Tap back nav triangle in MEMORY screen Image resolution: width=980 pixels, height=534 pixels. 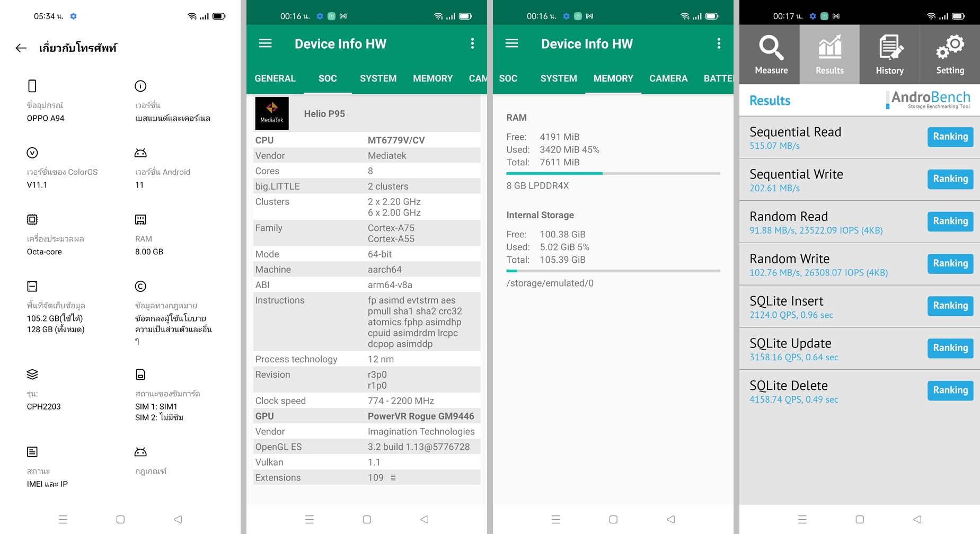pos(671,519)
